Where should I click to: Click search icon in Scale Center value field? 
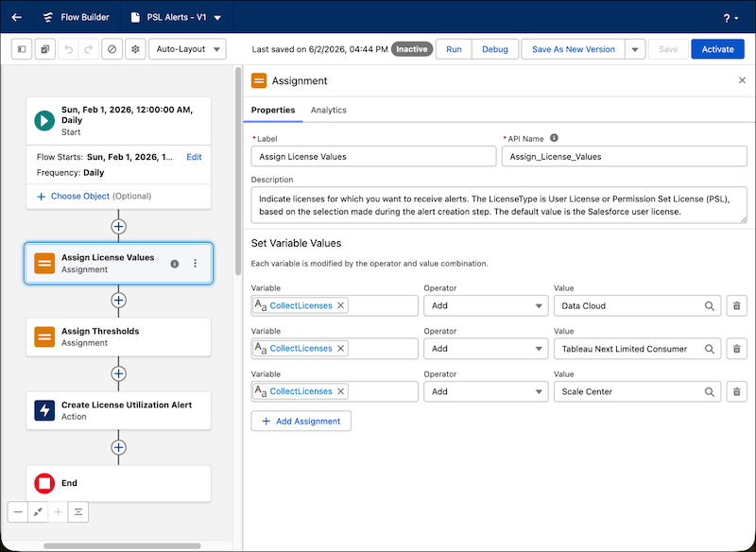[710, 391]
